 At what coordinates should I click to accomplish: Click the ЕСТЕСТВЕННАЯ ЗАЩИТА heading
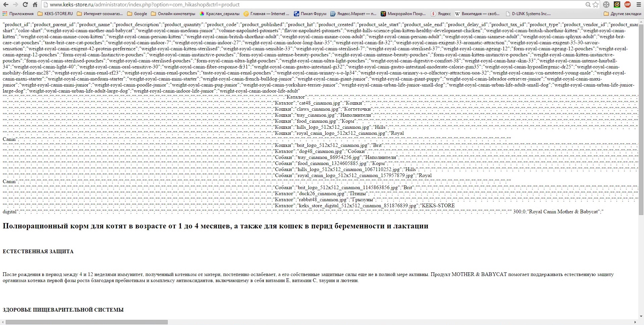tap(38, 252)
